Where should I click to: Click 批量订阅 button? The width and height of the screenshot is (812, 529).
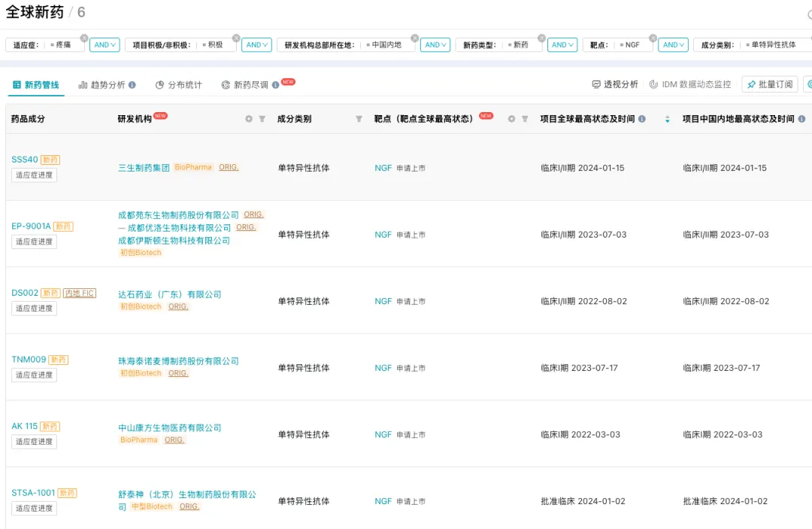pyautogui.click(x=770, y=84)
